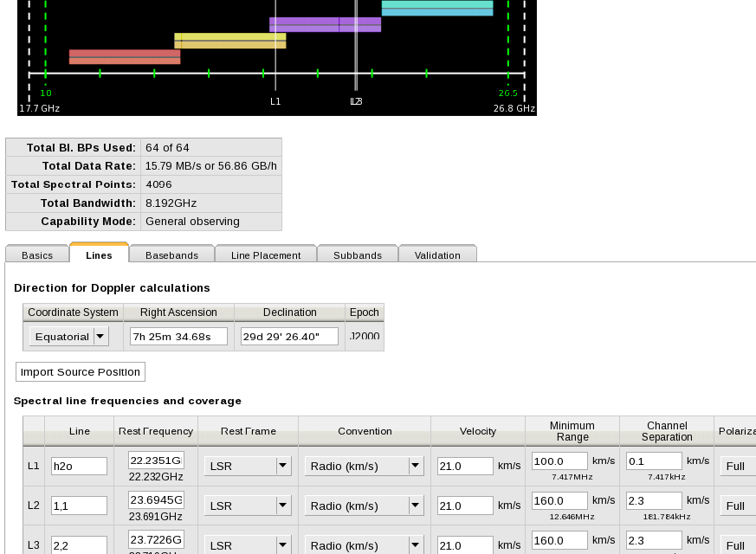Image resolution: width=756 pixels, height=554 pixels.
Task: Select the cyan subband bar in spectrum
Action: [437, 8]
